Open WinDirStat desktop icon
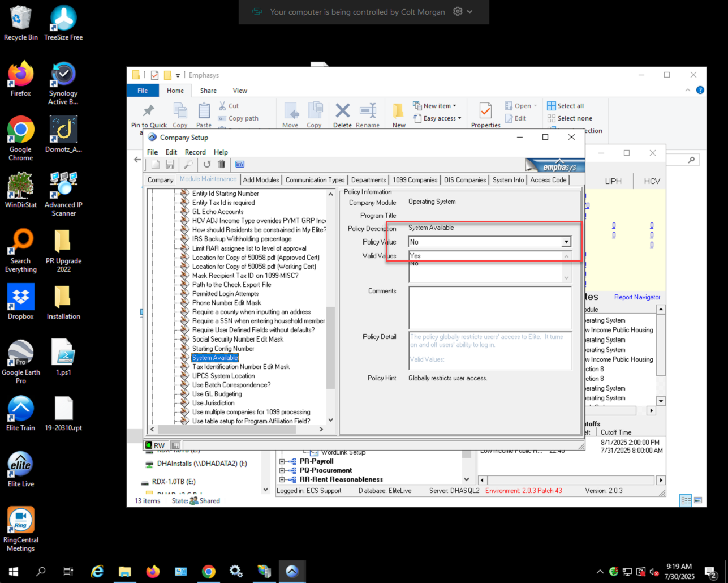 [21, 190]
